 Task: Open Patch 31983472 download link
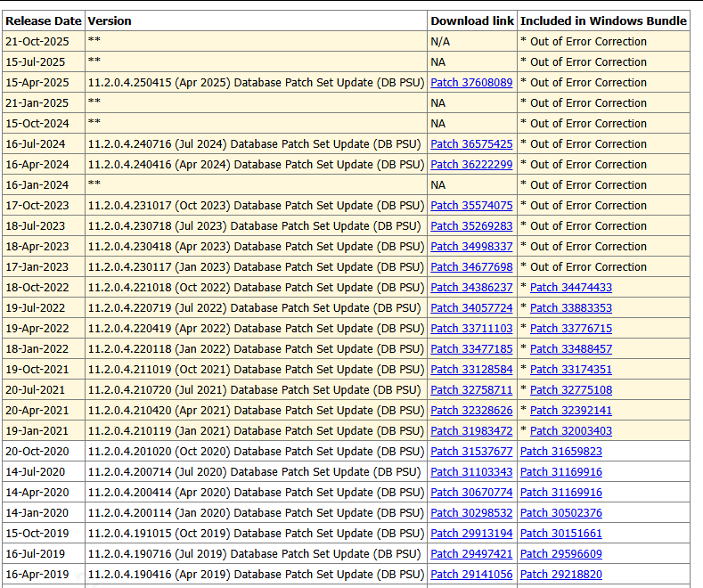click(x=471, y=430)
